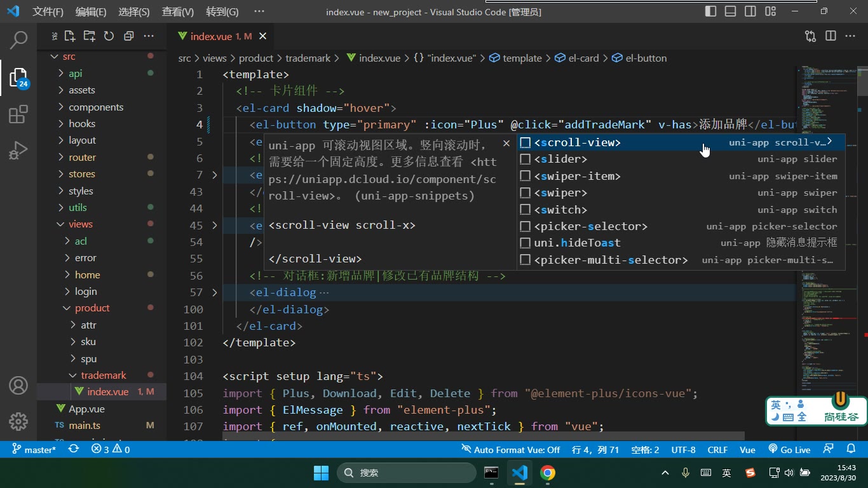Open the notifications bell in status bar
Viewport: 868px width, 488px height.
click(851, 449)
